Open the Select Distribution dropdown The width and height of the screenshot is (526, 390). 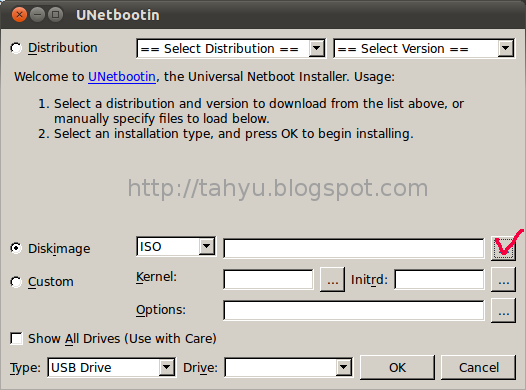click(x=231, y=49)
